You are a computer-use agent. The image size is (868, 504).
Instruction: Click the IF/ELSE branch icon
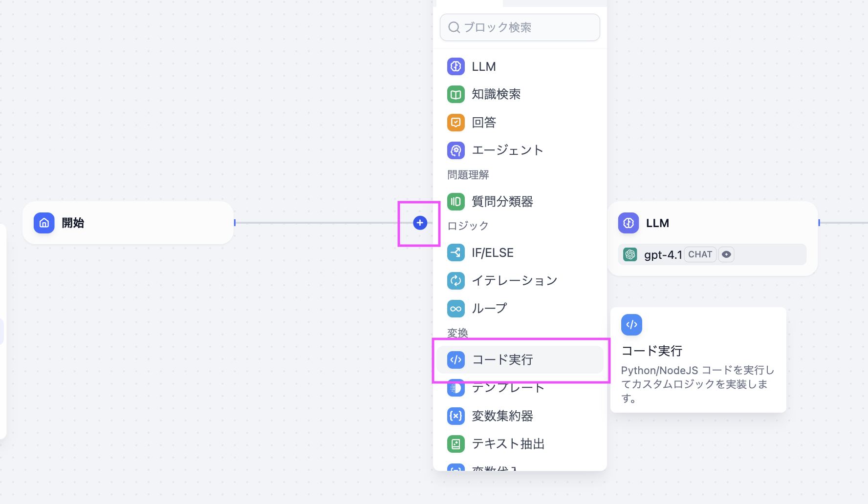point(456,252)
